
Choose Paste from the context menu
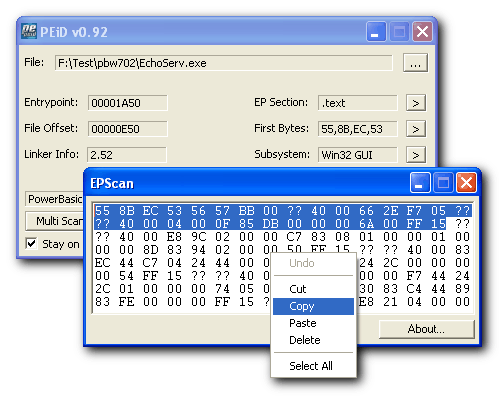[x=313, y=323]
